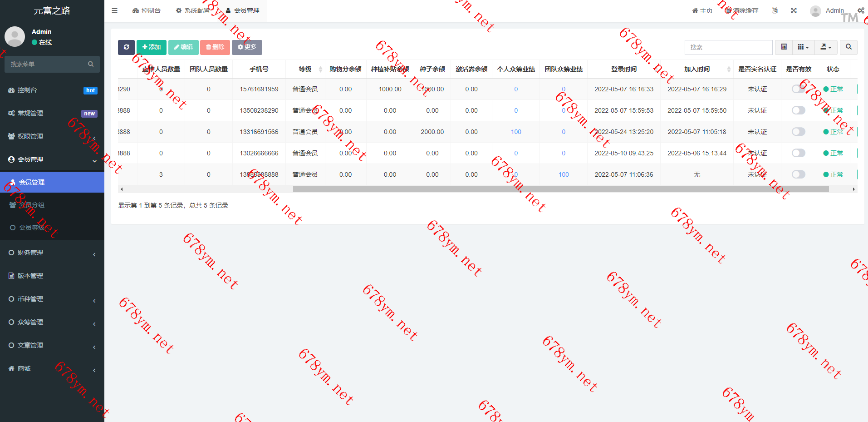Open 会员分组 in the sidebar

coord(32,205)
